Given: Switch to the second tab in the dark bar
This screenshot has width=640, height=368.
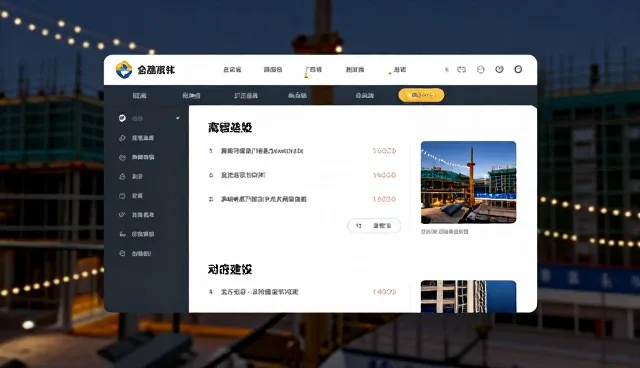Looking at the screenshot, I should (x=191, y=95).
